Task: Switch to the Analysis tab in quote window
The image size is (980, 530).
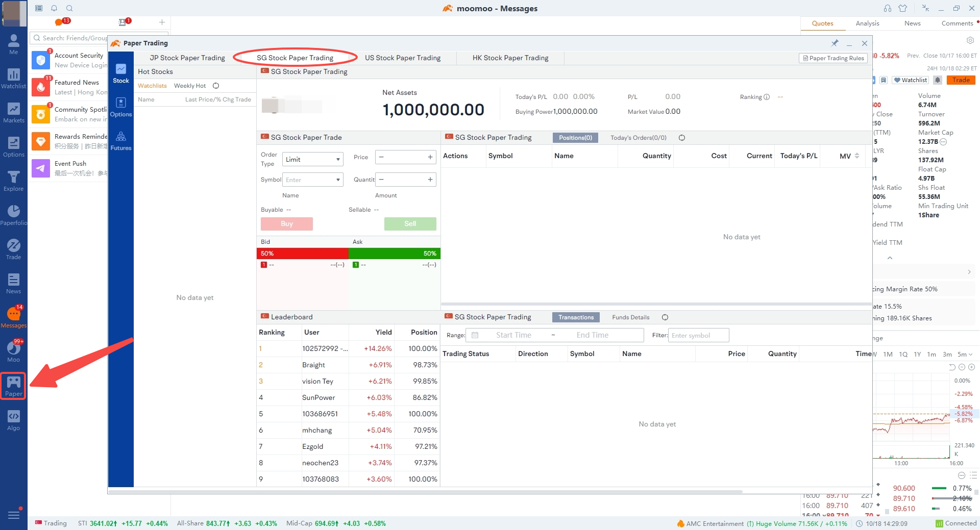Action: tap(868, 23)
